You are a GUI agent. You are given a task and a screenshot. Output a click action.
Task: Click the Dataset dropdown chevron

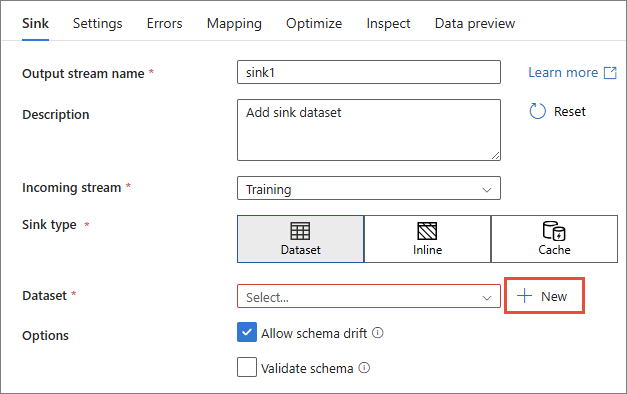487,298
